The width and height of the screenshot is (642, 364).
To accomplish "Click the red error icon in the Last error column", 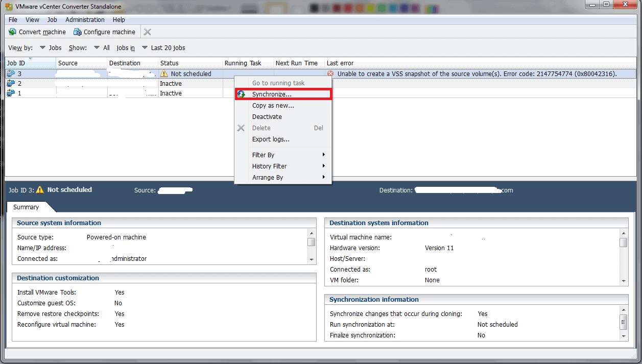I will click(x=330, y=74).
